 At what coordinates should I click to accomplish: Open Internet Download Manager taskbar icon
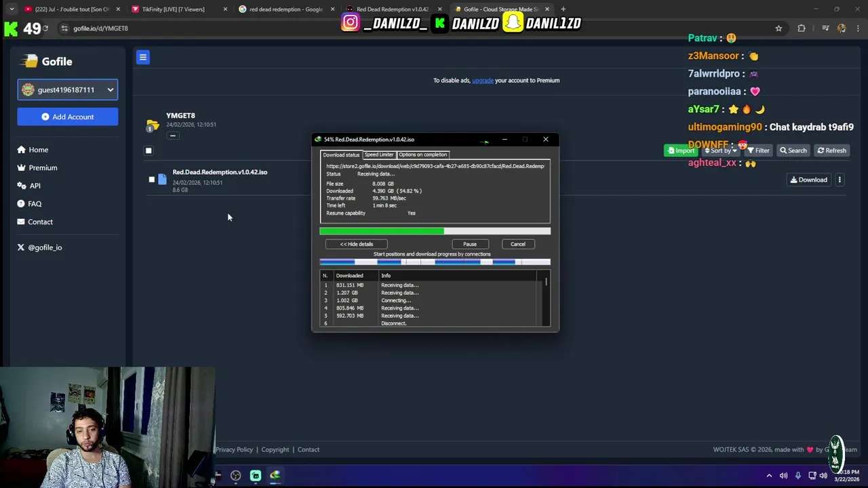pos(275,476)
